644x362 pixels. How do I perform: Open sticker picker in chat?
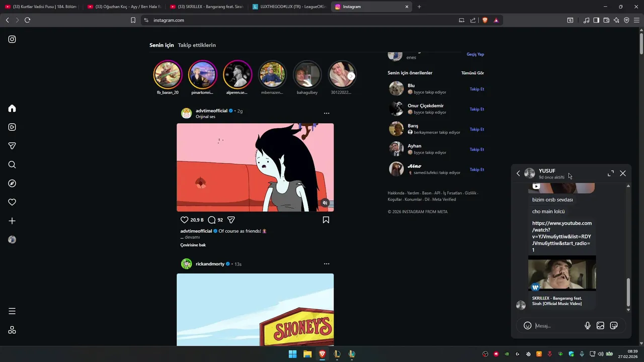coord(614,325)
